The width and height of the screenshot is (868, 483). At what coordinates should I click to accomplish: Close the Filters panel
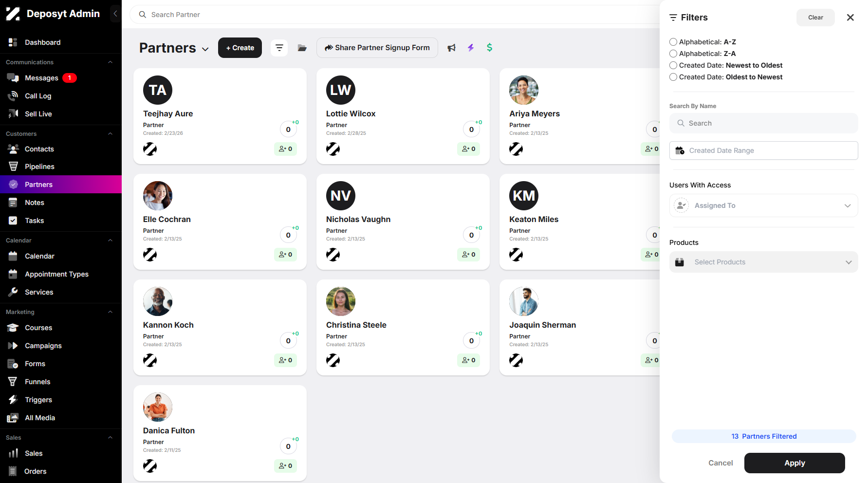(x=850, y=18)
